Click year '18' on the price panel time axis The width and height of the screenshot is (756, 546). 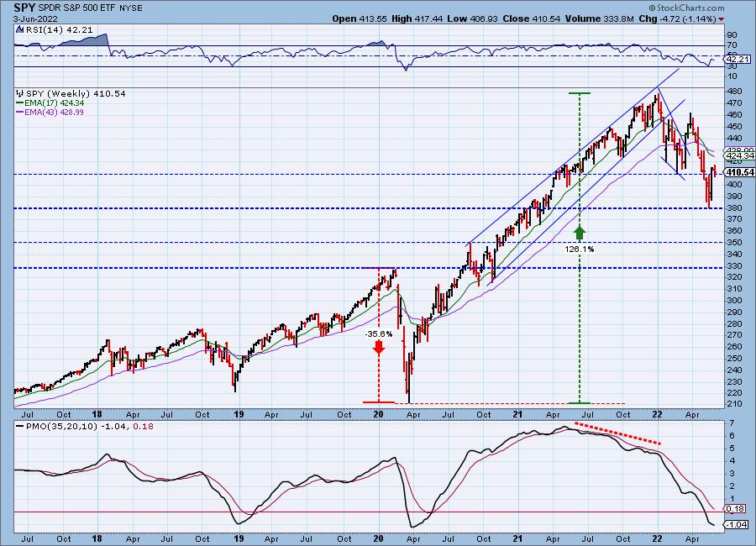click(97, 414)
